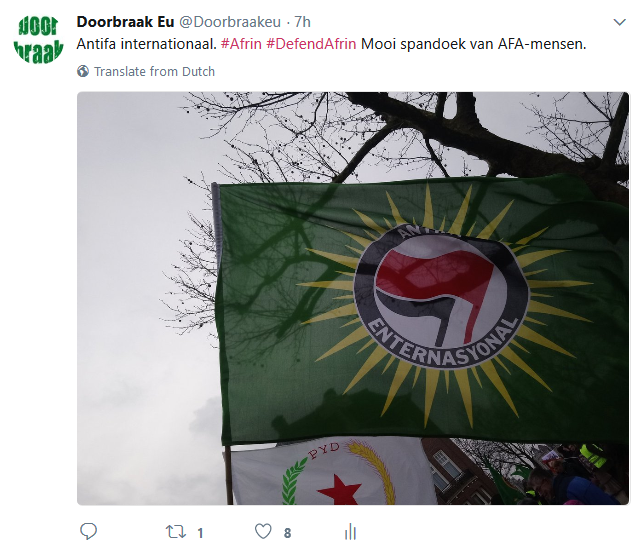Click the like count number 8
Viewport: 641px width, 550px height.
click(287, 533)
